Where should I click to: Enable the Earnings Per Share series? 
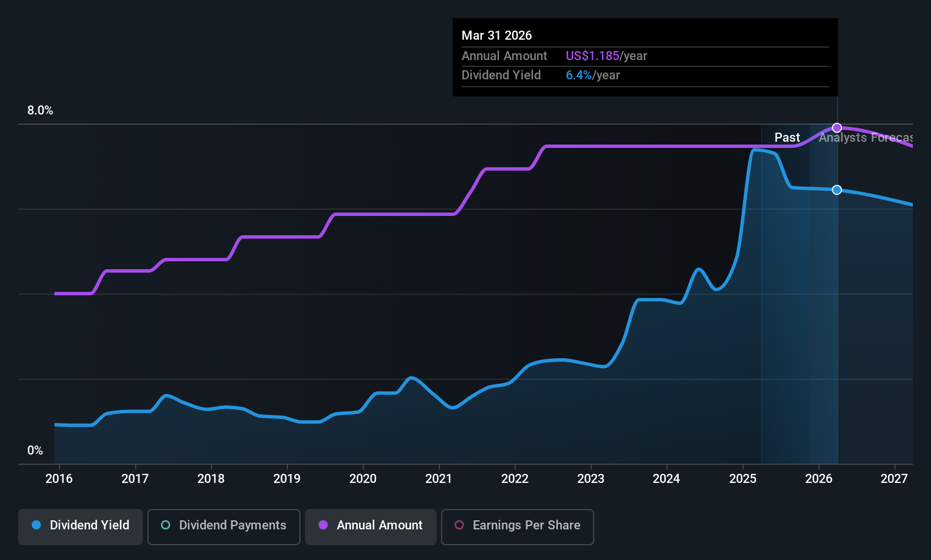coord(517,527)
